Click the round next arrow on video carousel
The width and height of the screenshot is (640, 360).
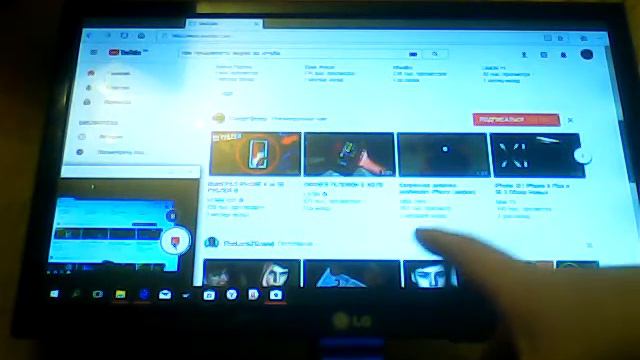coord(583,156)
